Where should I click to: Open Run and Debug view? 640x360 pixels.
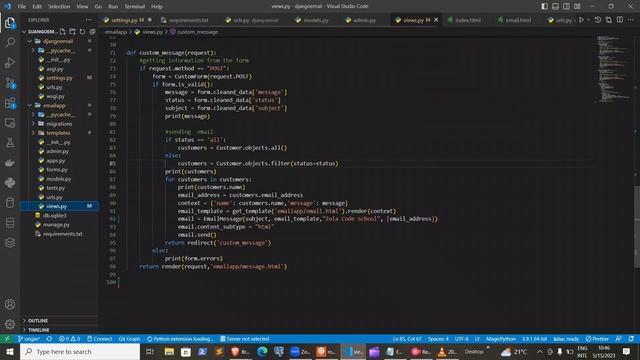coord(10,62)
